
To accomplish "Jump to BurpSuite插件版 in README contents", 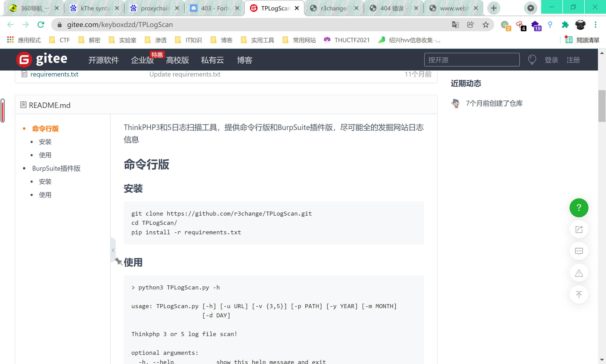I will (x=56, y=168).
